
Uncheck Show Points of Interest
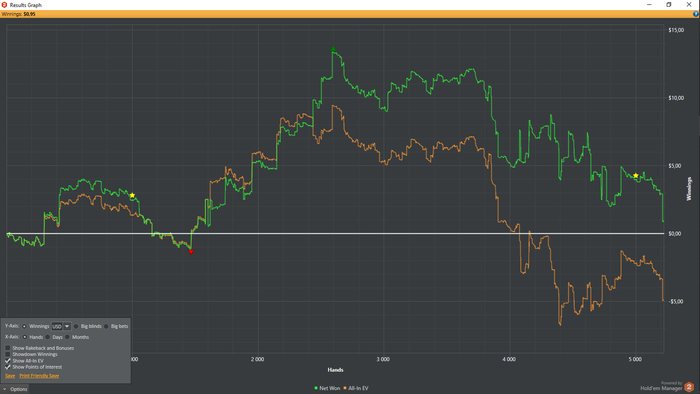8,367
